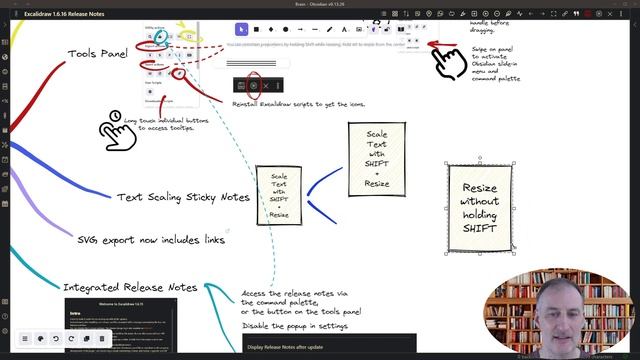Select the Text tool

pyautogui.click(x=344, y=29)
